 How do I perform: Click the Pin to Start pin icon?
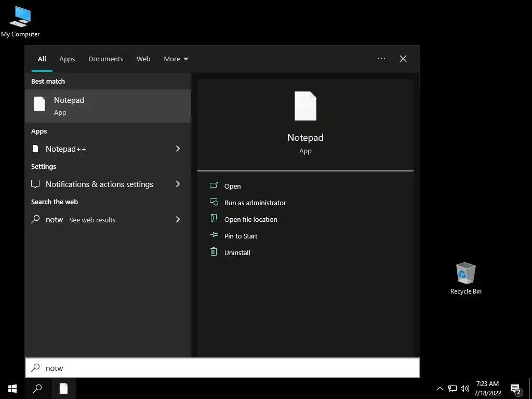214,235
